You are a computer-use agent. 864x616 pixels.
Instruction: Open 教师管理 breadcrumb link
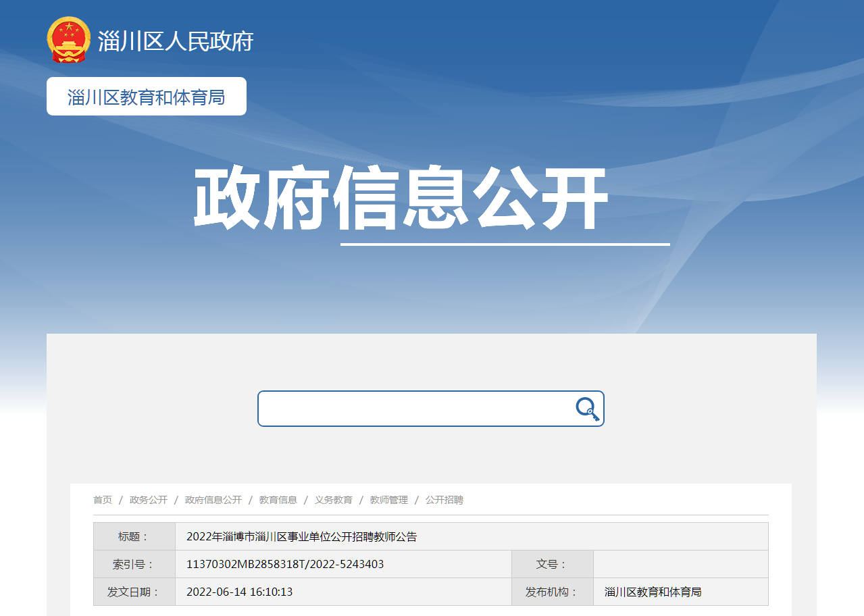pos(389,500)
